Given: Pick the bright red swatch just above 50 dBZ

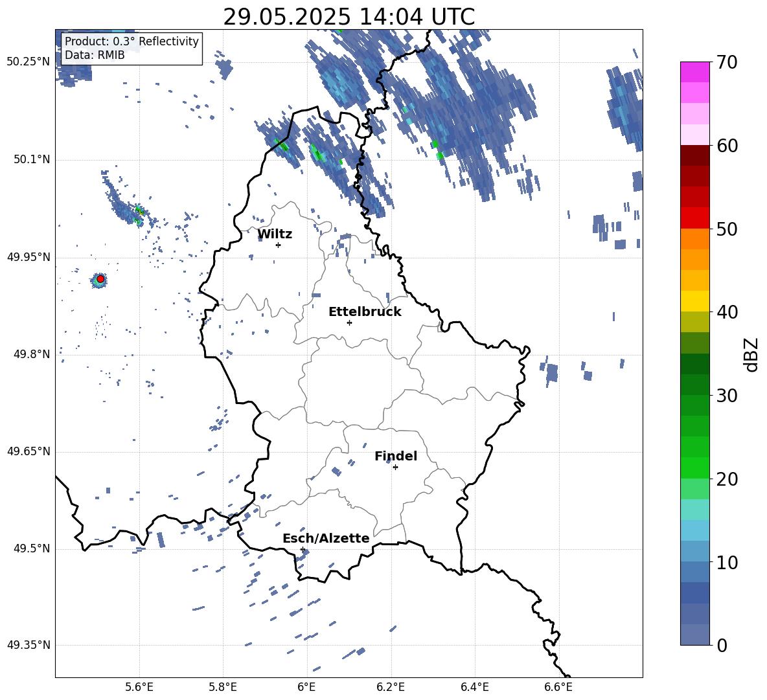Looking at the screenshot, I should pos(694,218).
